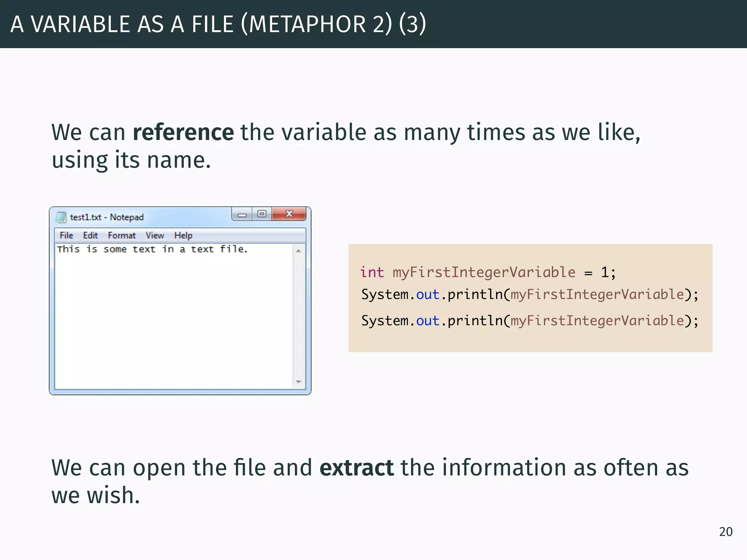The image size is (747, 560).
Task: Click in the Notepad text editing area
Action: point(174,316)
